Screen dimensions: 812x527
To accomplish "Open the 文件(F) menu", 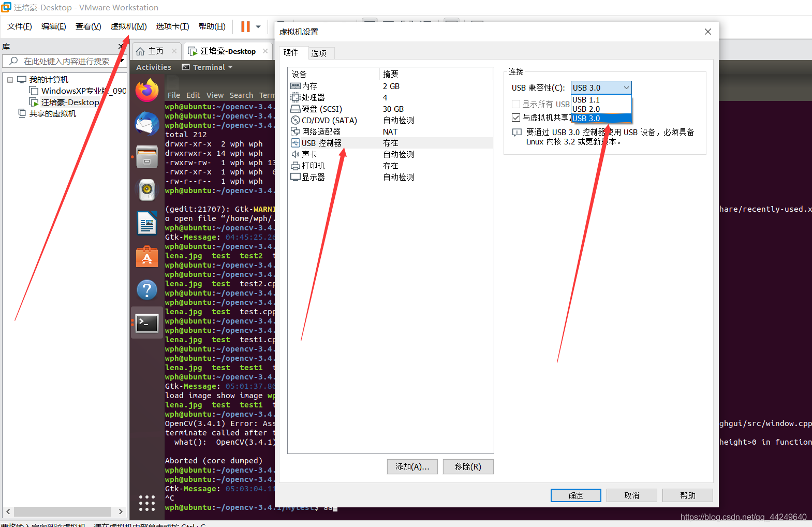I will tap(20, 26).
